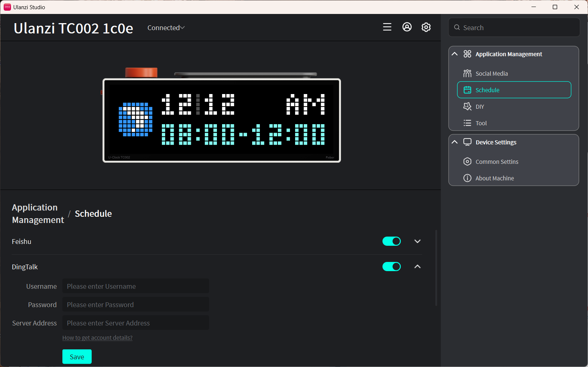Viewport: 588px width, 367px height.
Task: Focus the Search input field
Action: point(514,28)
